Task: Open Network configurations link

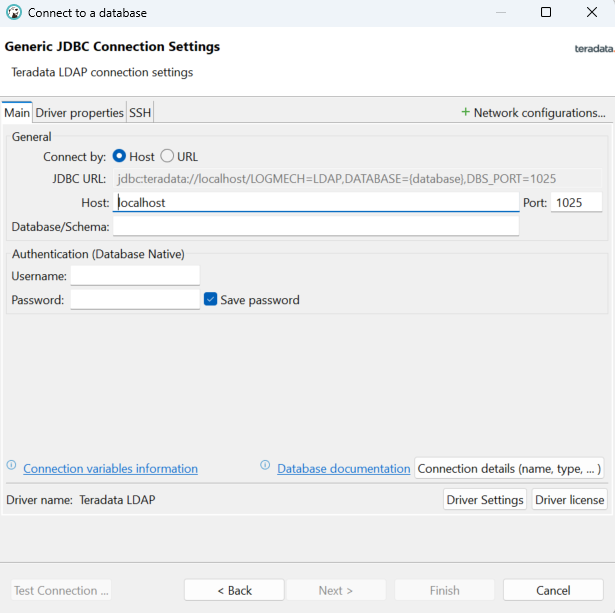Action: point(539,113)
